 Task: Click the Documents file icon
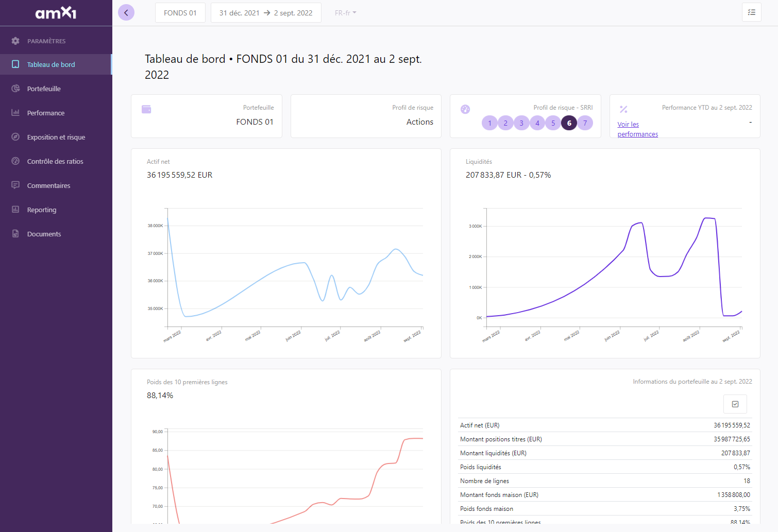click(15, 234)
